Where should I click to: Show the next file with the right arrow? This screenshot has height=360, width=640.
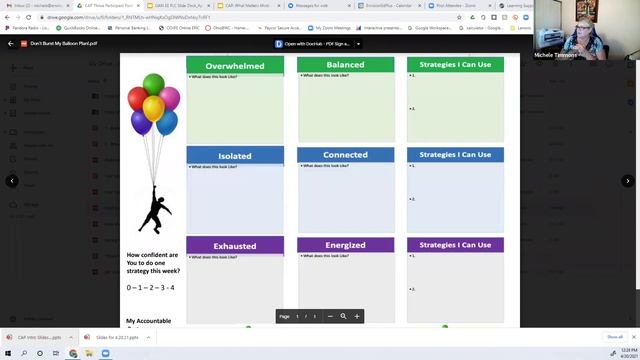tap(628, 181)
